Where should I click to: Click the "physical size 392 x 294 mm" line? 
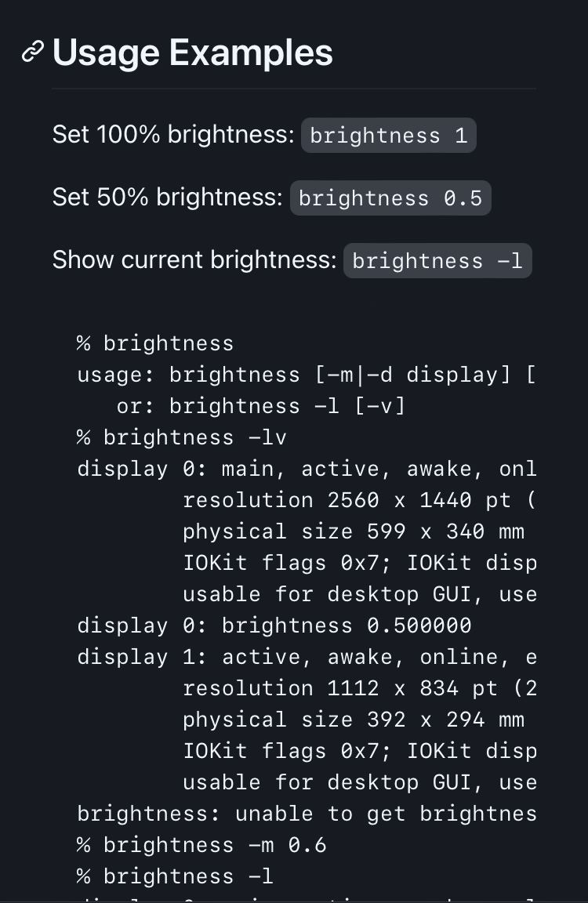(x=353, y=720)
